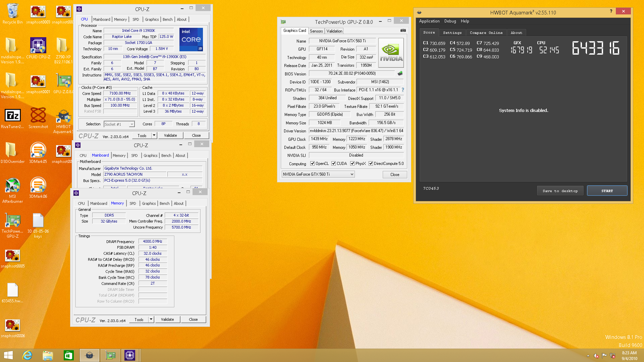The height and width of the screenshot is (362, 644).
Task: Toggle the DirectCompute 5.0 checkbox
Action: click(371, 164)
